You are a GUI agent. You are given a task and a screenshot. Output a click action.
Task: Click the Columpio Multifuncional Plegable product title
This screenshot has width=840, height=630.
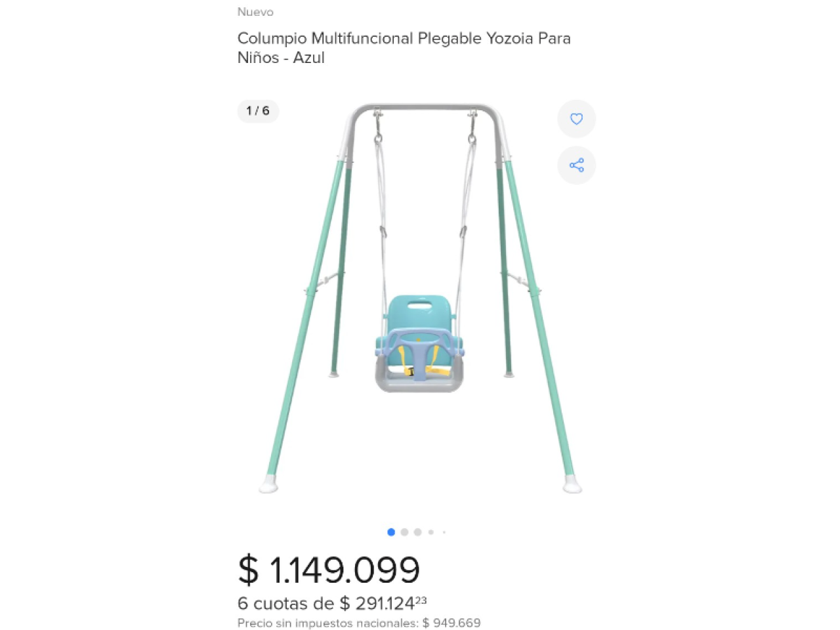404,48
